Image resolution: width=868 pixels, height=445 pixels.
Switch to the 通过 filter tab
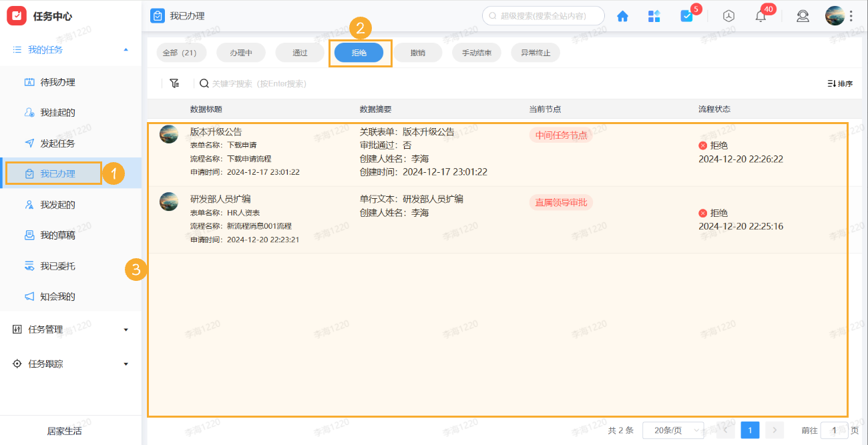tap(299, 52)
